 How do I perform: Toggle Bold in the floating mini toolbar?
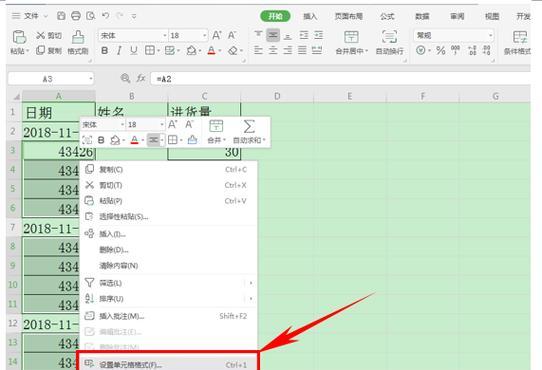tap(101, 140)
